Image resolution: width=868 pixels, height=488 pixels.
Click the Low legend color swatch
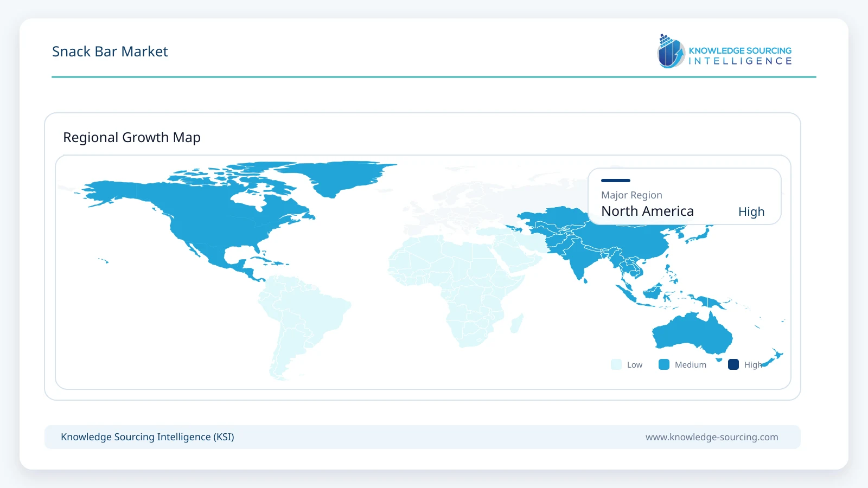tap(616, 364)
